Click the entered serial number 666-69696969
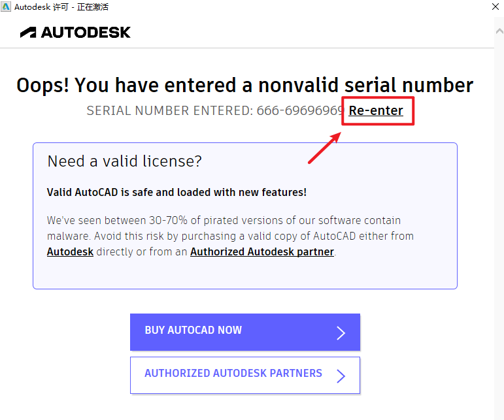Viewport: 504px width, 420px height. coord(300,110)
